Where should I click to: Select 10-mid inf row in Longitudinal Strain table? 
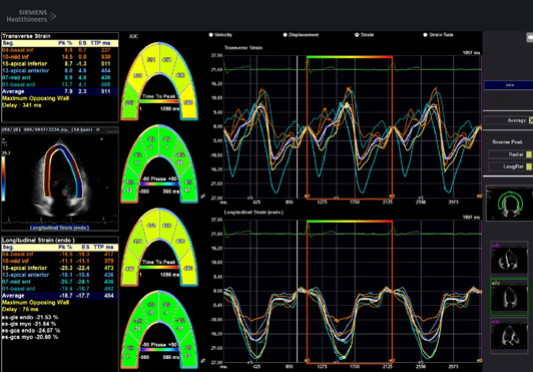click(x=60, y=261)
